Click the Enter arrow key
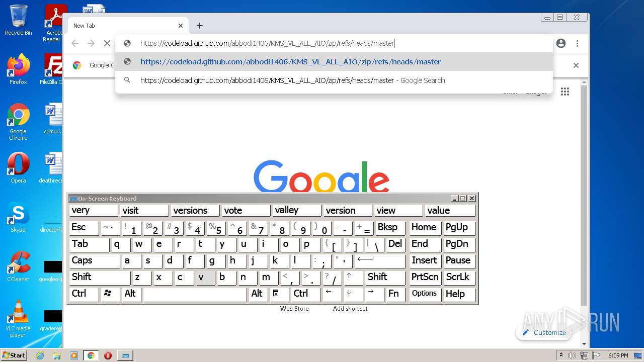 coord(380,261)
